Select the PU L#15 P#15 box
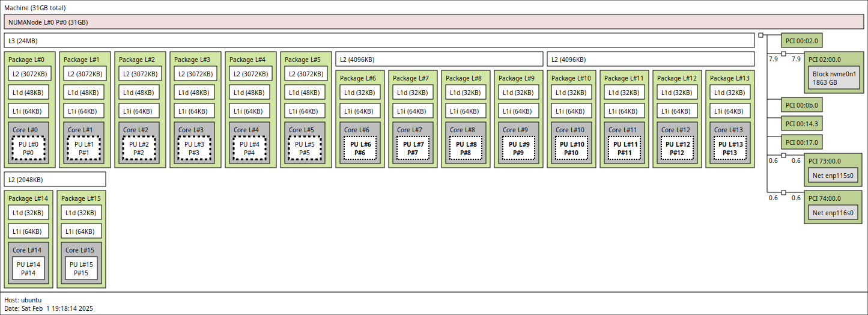The width and height of the screenshot is (868, 315). coord(82,269)
